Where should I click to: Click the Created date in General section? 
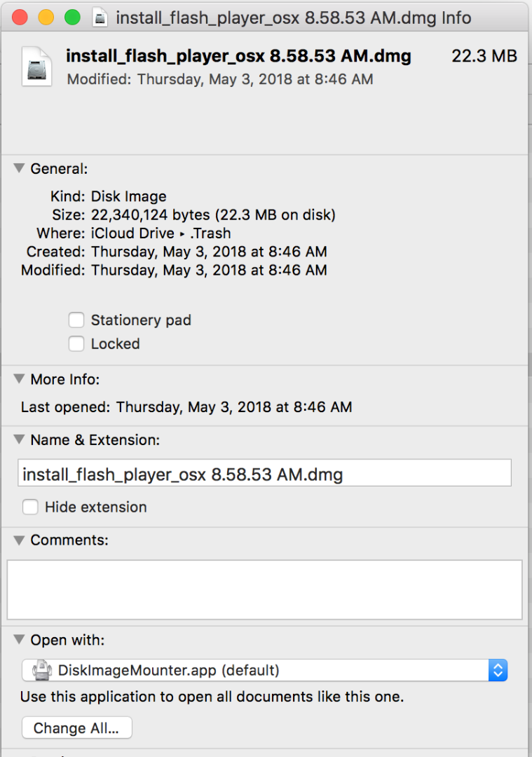(209, 252)
